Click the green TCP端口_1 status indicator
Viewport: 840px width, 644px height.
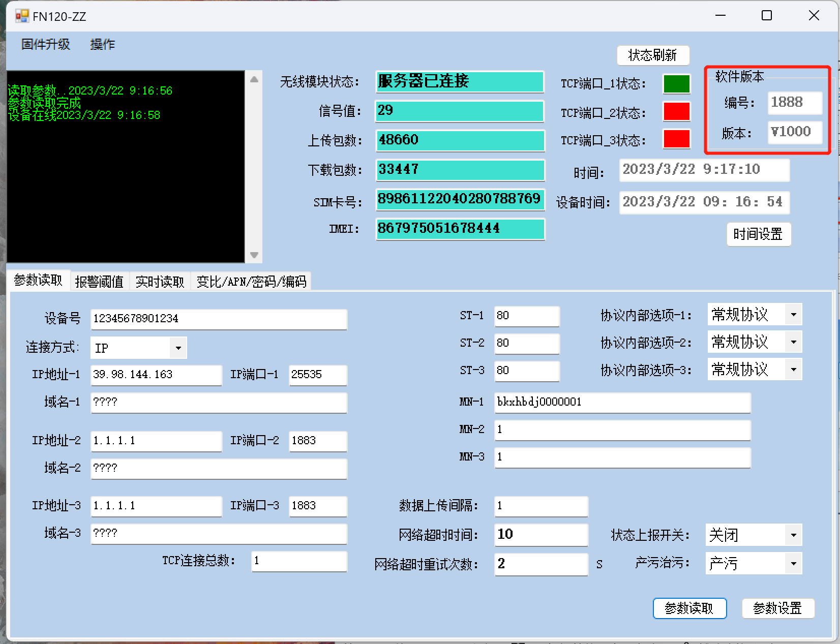pos(676,84)
